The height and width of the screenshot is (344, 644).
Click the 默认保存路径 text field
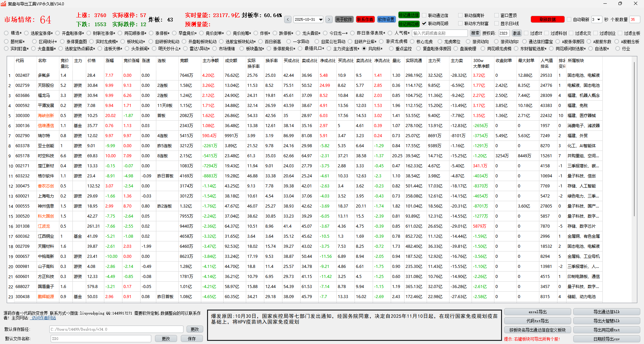pyautogui.click(x=116, y=329)
